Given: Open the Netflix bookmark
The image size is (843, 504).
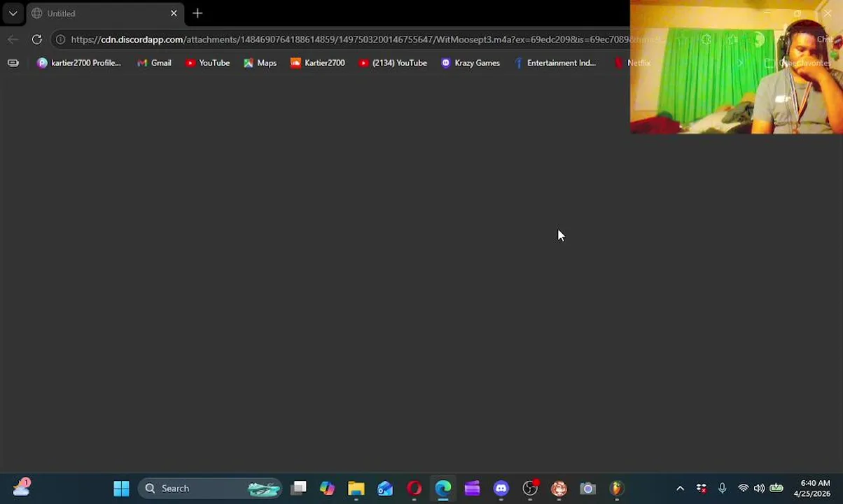Looking at the screenshot, I should pos(632,63).
